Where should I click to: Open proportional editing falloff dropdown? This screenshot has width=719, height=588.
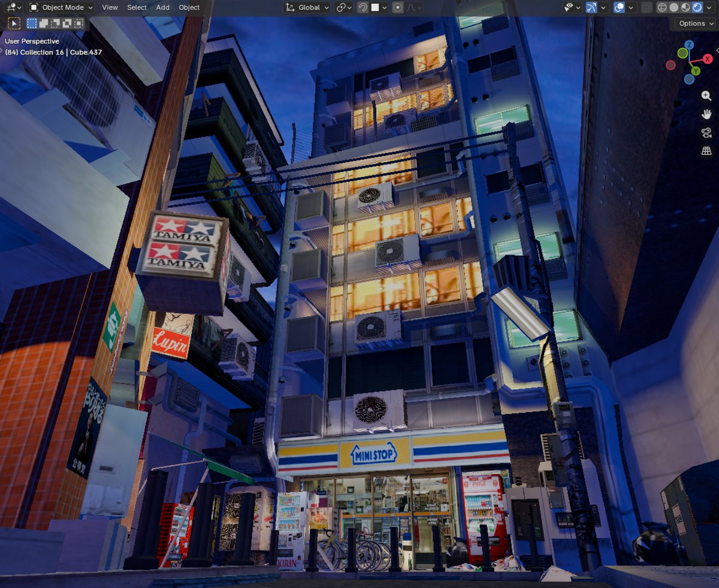point(414,7)
